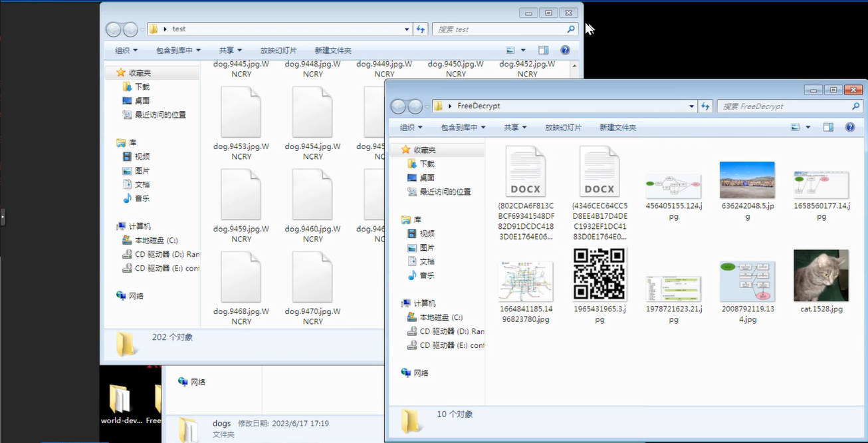The height and width of the screenshot is (443, 868).
Task: Click 网络 icon in FreeDecrypt sidebar
Action: coord(406,373)
